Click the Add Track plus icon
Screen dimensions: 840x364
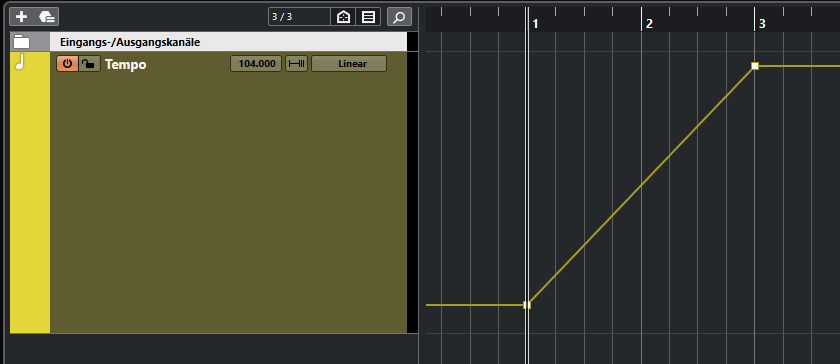[x=21, y=17]
